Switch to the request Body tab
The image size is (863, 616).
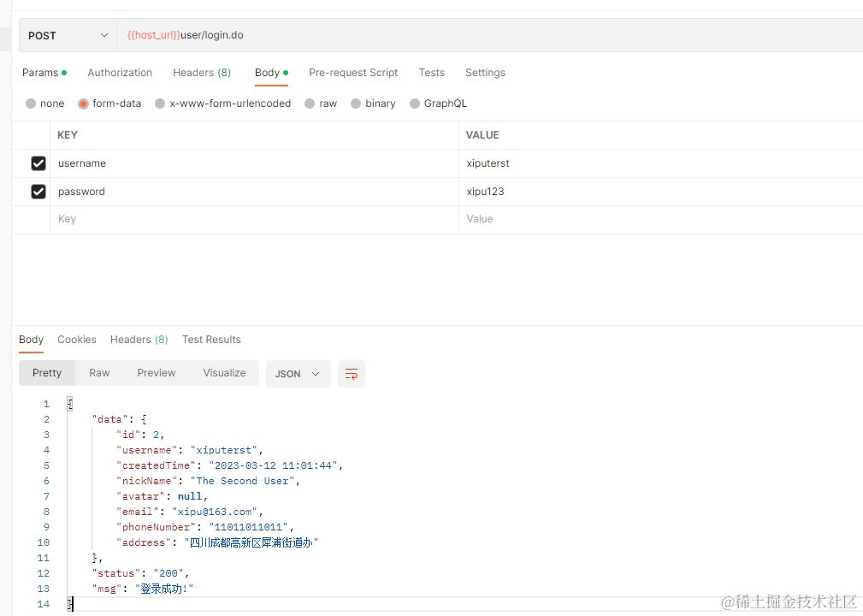point(271,73)
